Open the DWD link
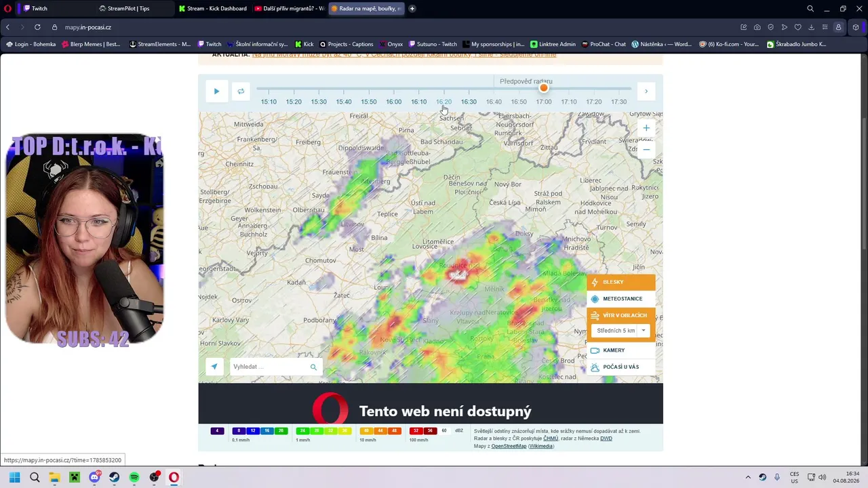 (x=606, y=439)
